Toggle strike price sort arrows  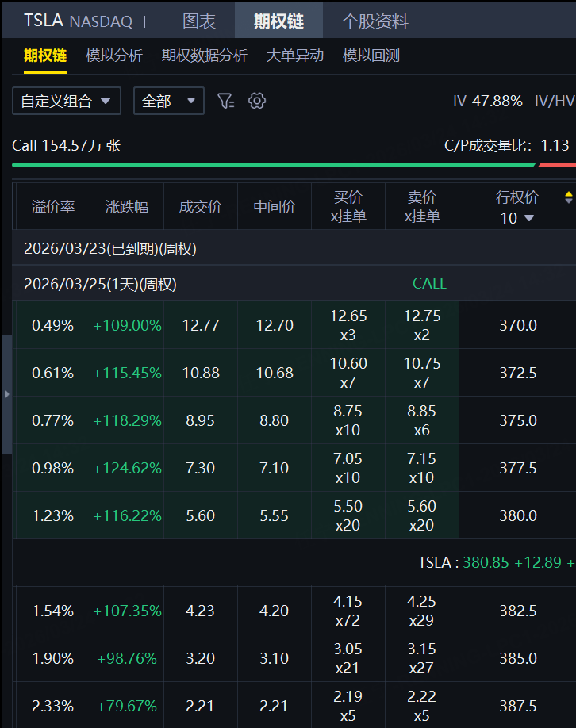click(569, 197)
